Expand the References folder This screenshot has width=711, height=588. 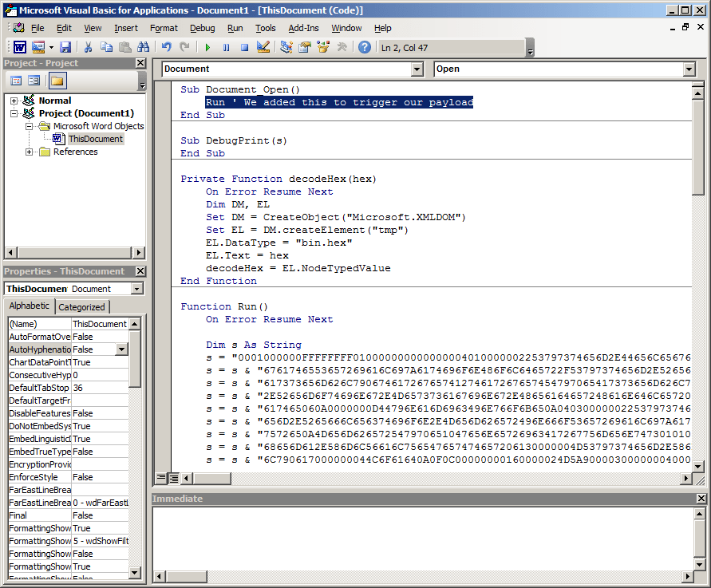click(x=29, y=152)
